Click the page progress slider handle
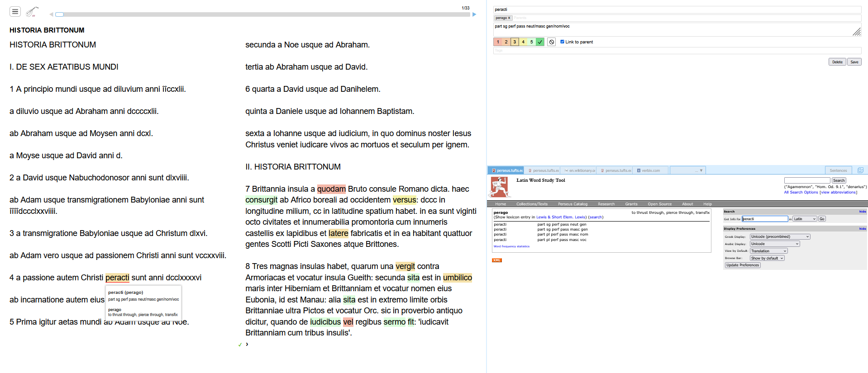Image resolution: width=868 pixels, height=373 pixels. (60, 14)
